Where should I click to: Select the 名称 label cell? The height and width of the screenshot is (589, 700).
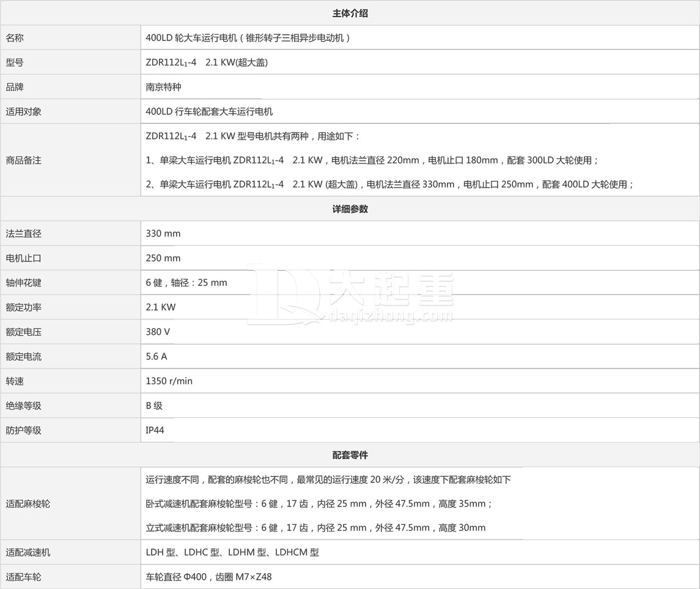click(70, 38)
